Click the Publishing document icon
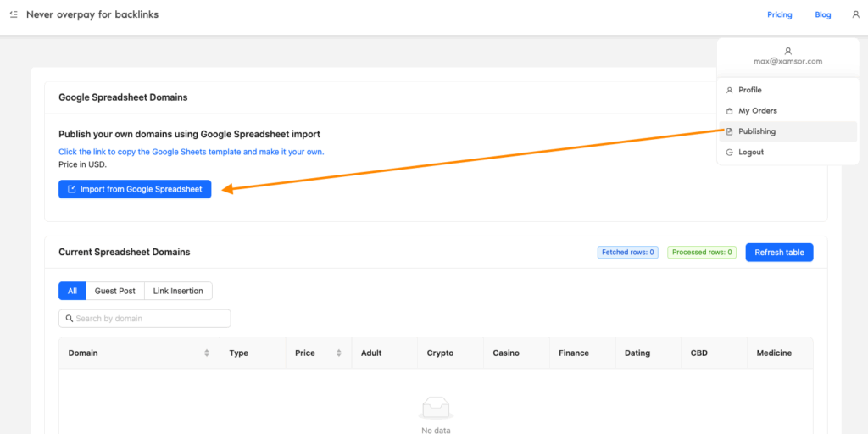 (730, 131)
